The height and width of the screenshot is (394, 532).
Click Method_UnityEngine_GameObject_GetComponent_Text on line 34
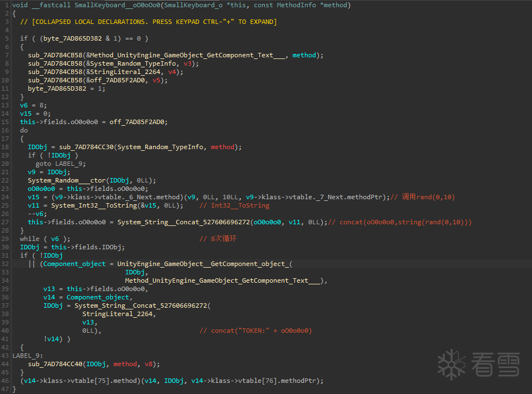tap(223, 280)
